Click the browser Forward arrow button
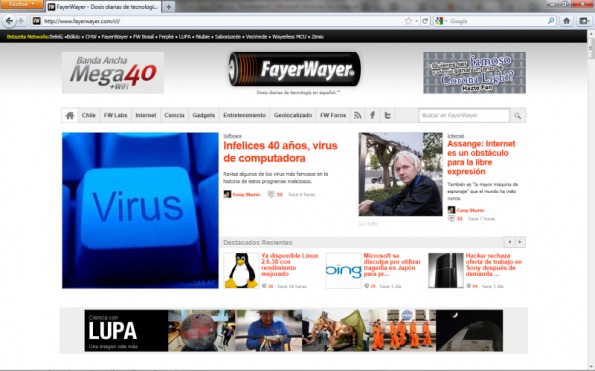The height and width of the screenshot is (371, 595). coord(20,21)
